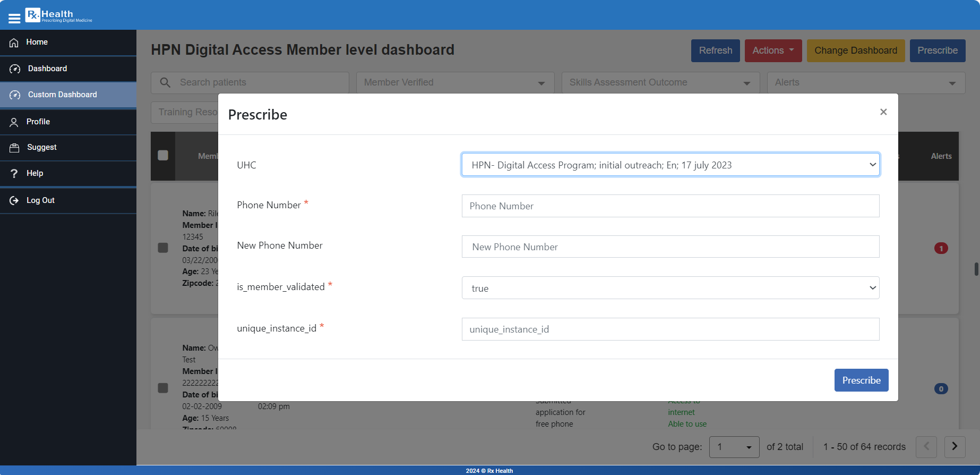Screen dimensions: 980x475
Task: Select Suggest in the sidebar
Action: point(68,148)
